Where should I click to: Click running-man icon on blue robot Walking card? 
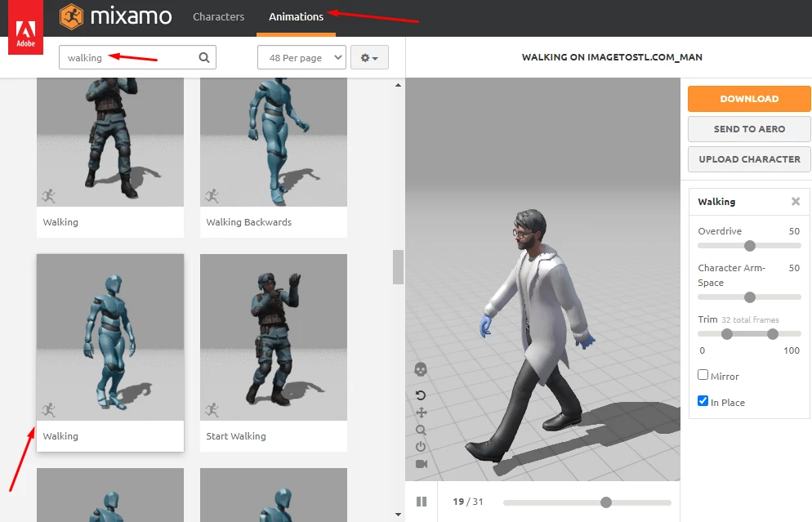[49, 409]
